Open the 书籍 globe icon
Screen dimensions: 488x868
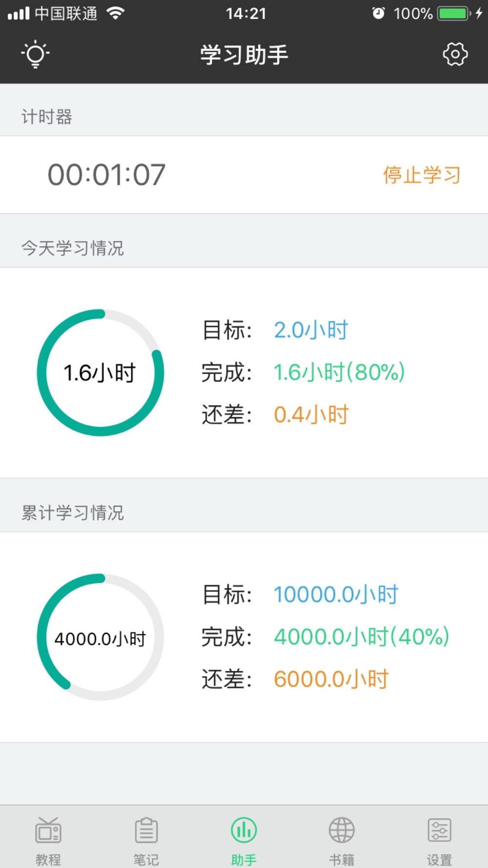(x=342, y=830)
